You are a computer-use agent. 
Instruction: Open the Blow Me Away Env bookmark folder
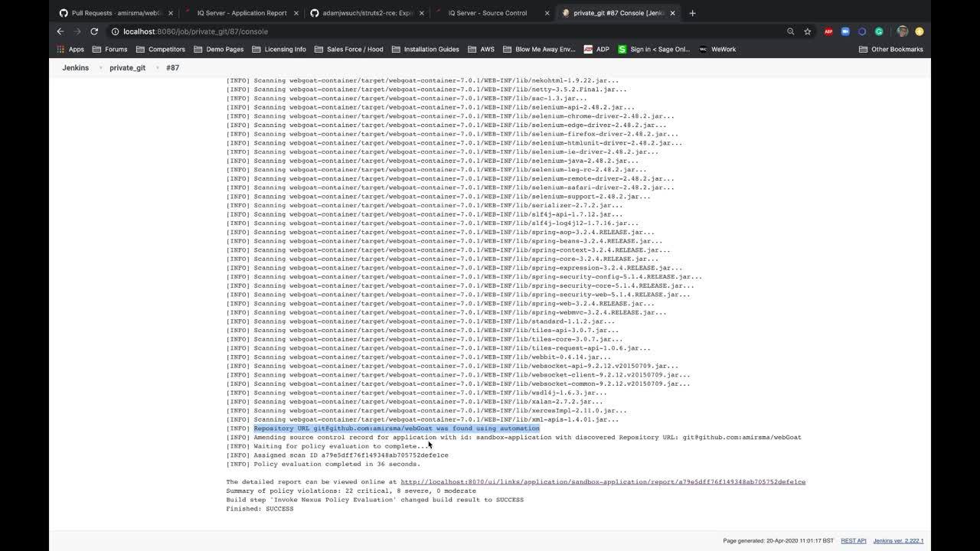click(539, 49)
